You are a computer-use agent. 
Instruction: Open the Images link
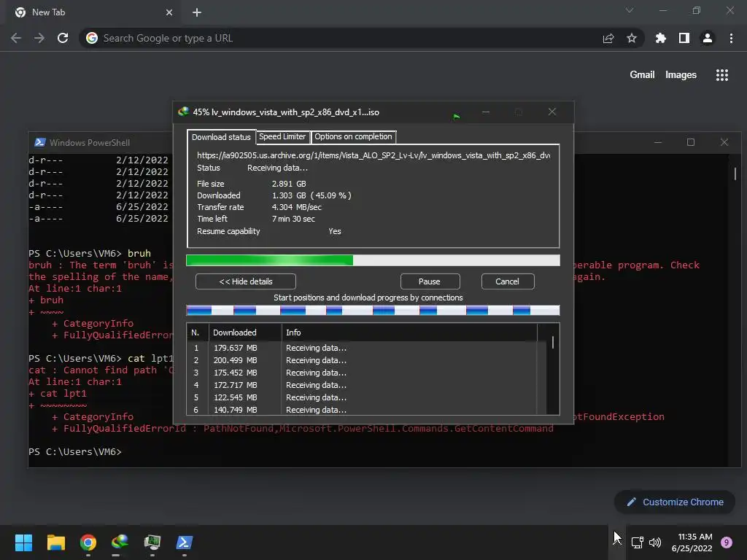click(x=681, y=75)
